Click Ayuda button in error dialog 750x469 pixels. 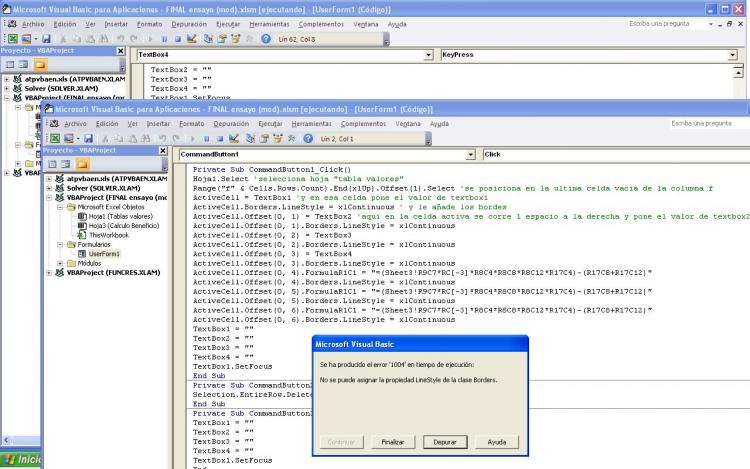[x=496, y=442]
